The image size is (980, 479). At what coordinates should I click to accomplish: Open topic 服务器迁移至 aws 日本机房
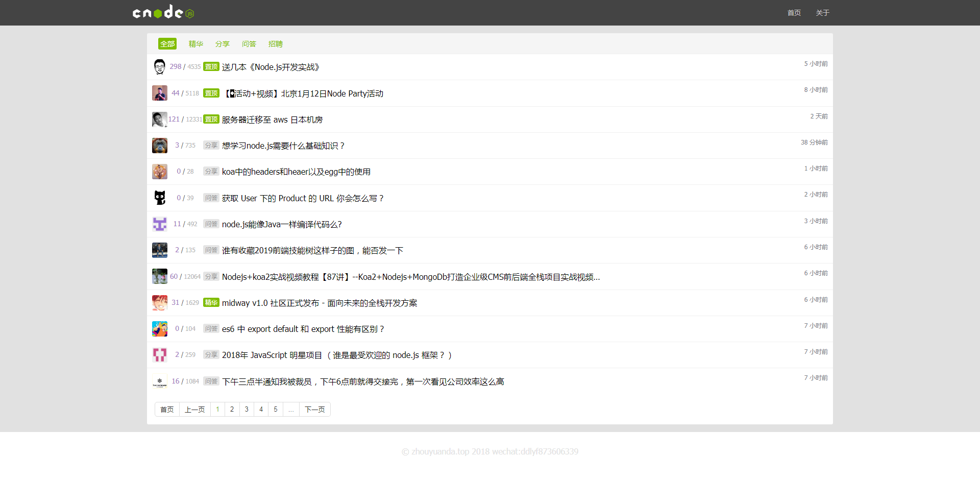coord(272,119)
